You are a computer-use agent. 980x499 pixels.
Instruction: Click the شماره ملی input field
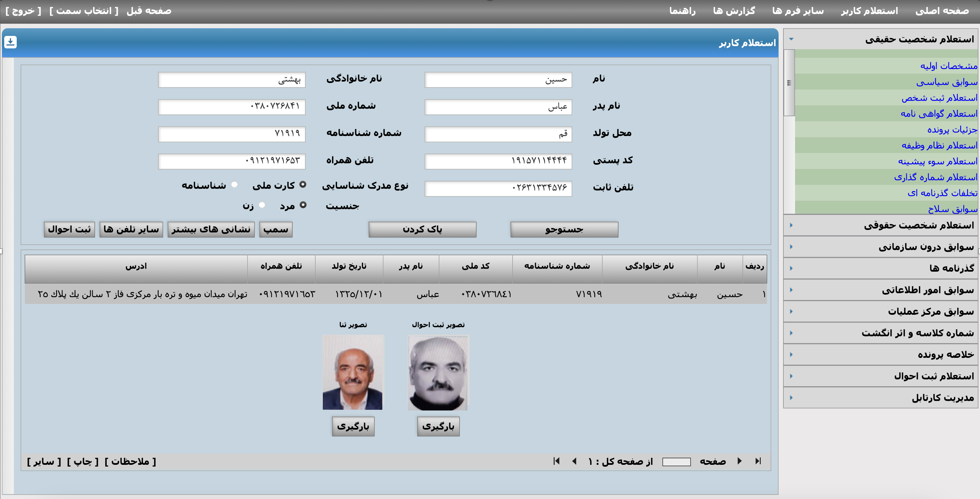coord(232,107)
